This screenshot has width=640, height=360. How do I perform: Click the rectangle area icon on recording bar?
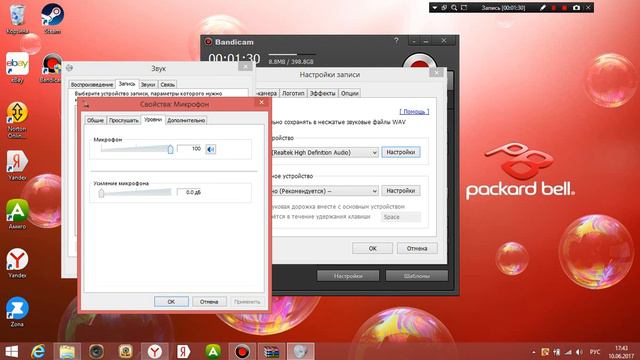[x=464, y=8]
